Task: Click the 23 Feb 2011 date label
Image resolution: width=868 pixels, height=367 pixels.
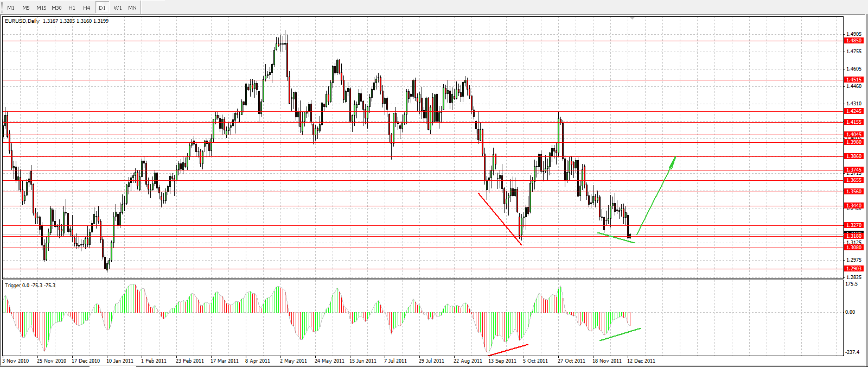Action: pos(190,361)
